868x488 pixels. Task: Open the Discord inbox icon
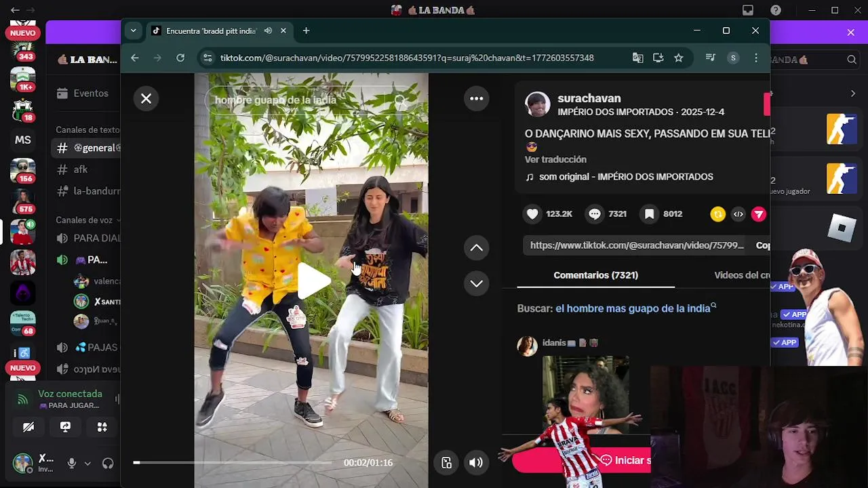[x=748, y=10]
